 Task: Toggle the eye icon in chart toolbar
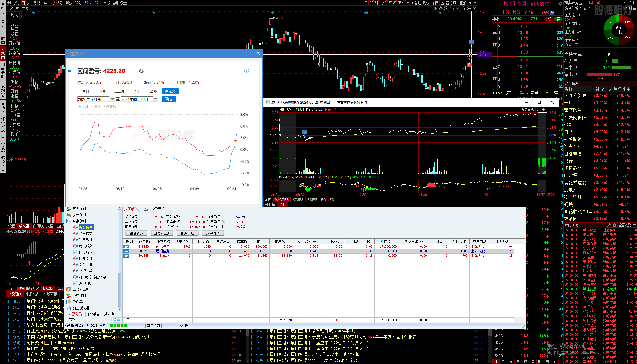[x=435, y=8]
